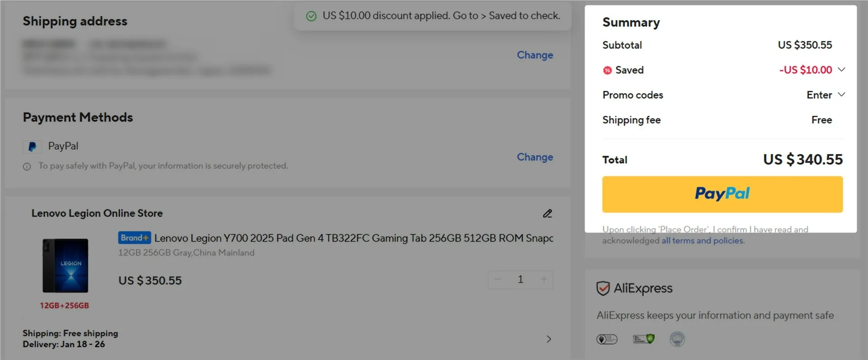The width and height of the screenshot is (868, 360).
Task: Expand shipping and delivery options arrow
Action: pos(549,339)
